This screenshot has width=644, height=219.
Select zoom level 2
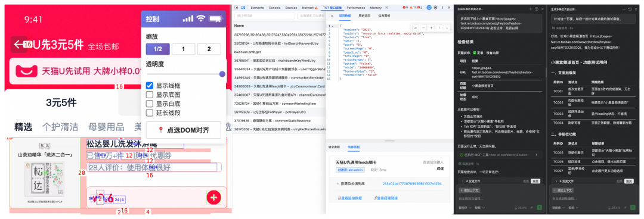[209, 49]
